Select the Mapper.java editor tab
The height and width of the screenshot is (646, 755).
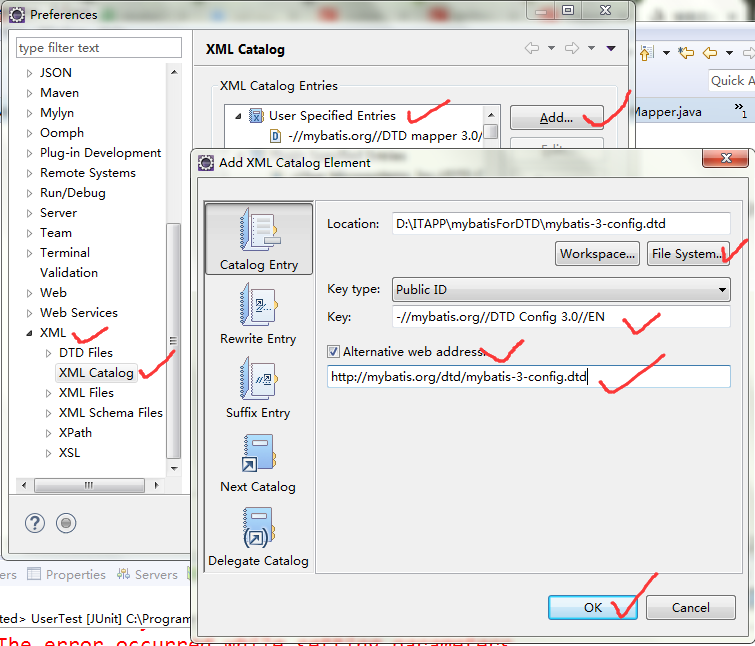click(668, 112)
